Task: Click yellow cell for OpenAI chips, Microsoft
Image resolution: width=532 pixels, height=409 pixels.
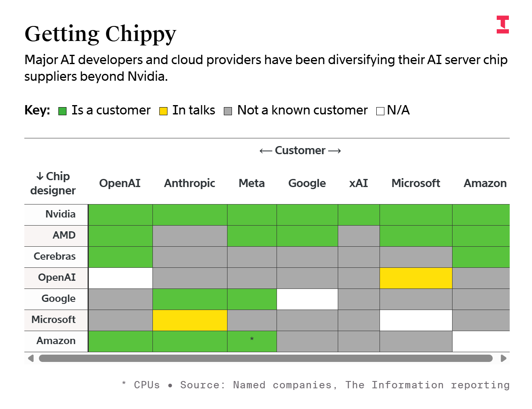Action: coord(416,278)
